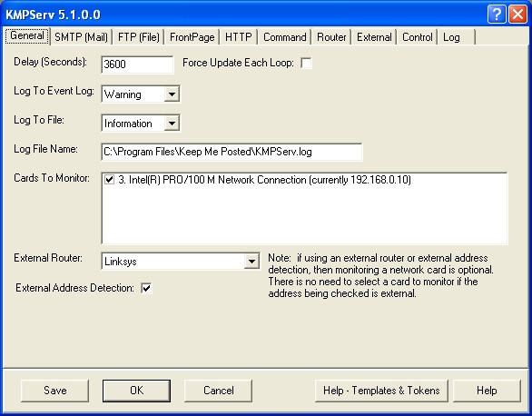Expand the Log To File dropdown
This screenshot has width=532, height=416.
[172, 124]
